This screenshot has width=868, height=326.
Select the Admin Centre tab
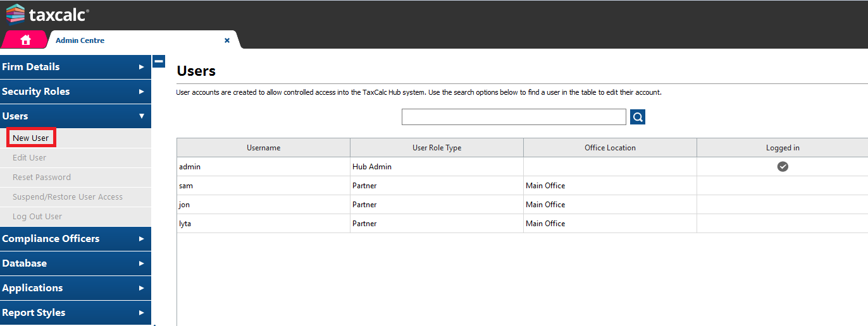tap(80, 40)
